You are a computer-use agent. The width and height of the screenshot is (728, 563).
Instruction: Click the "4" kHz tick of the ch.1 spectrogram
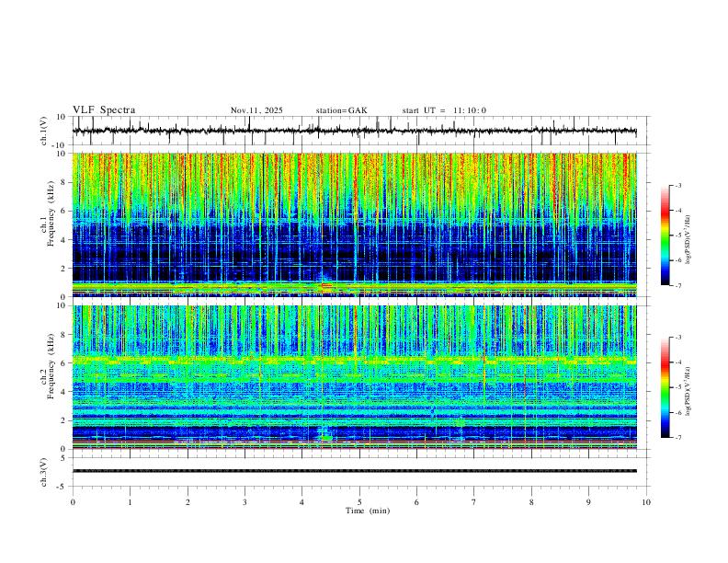(63, 240)
